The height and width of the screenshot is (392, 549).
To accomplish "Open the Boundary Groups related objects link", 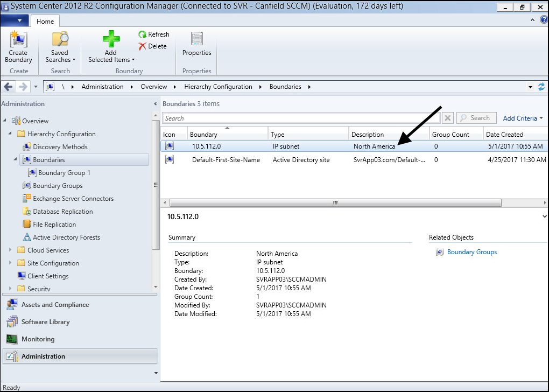I will [x=471, y=252].
